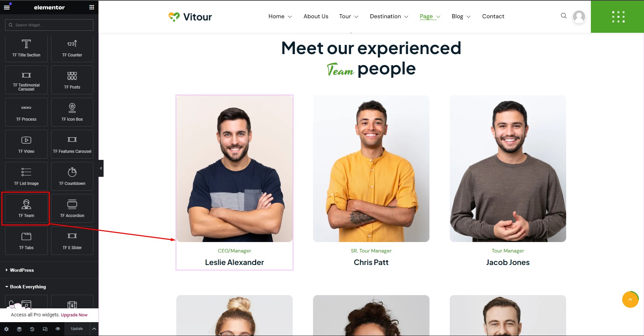Open the widgets grid icon

point(92,7)
